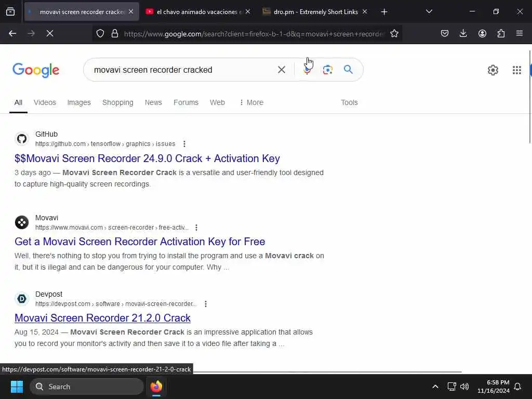Focus the Google search input field
The height and width of the screenshot is (399, 532).
tap(183, 70)
